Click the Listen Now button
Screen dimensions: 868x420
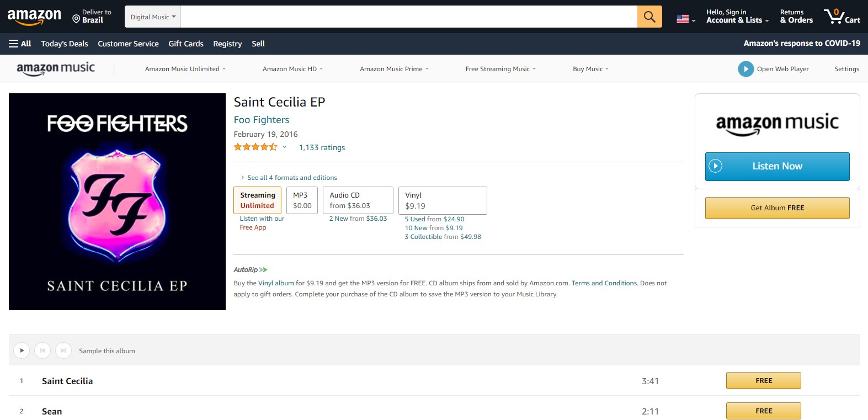[x=777, y=166]
